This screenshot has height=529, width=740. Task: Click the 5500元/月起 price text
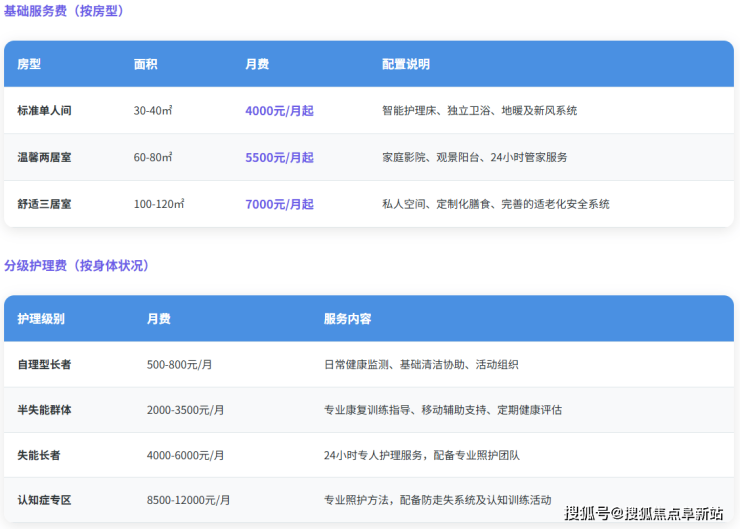pyautogui.click(x=279, y=158)
